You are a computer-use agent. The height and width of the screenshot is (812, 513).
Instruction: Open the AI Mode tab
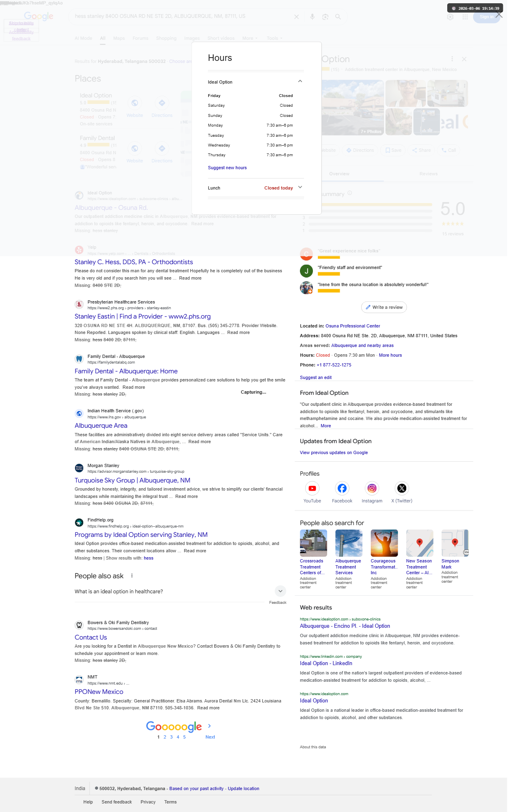83,38
